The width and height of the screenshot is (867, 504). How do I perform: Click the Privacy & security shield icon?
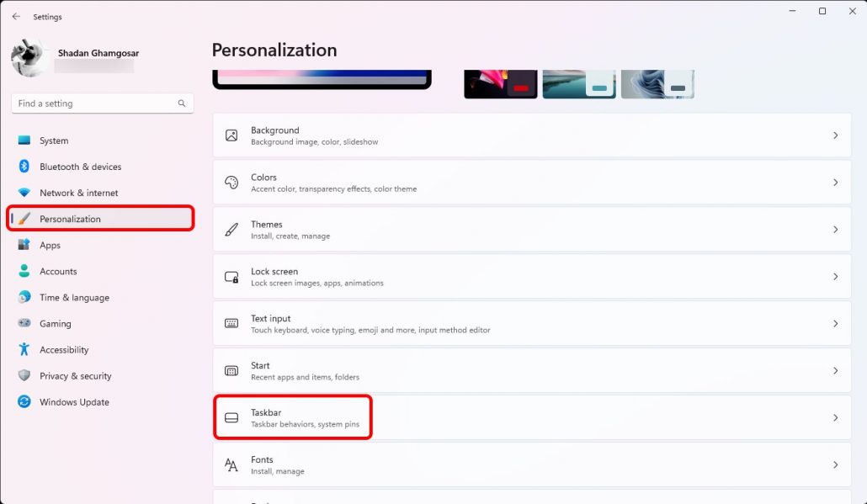tap(24, 376)
